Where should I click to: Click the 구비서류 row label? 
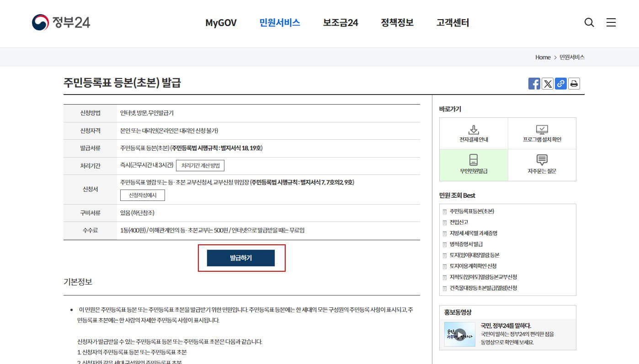(90, 213)
